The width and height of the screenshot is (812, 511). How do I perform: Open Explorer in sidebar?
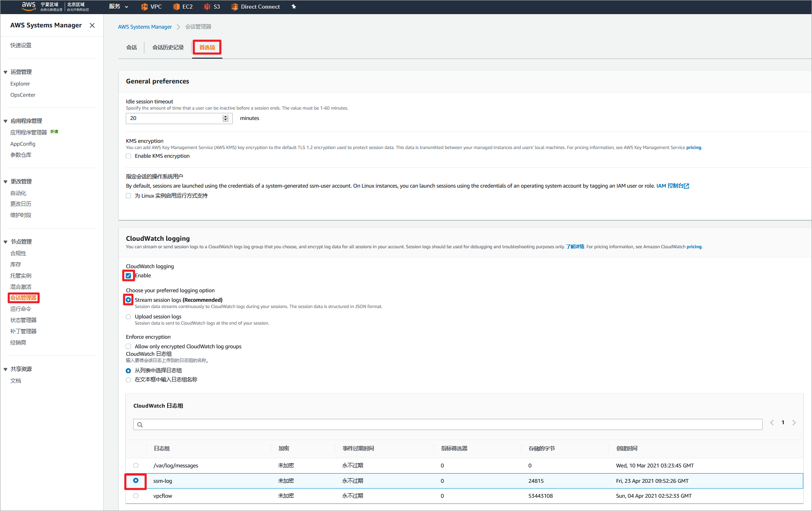[x=20, y=84]
